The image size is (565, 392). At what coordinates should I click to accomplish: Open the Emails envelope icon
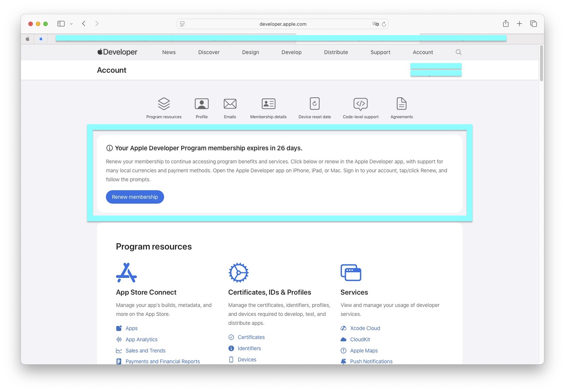click(230, 104)
